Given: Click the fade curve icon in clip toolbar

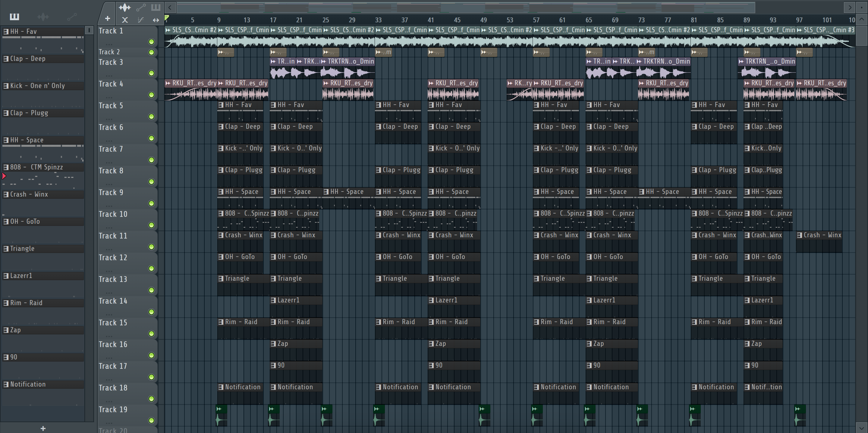Looking at the screenshot, I should [140, 20].
